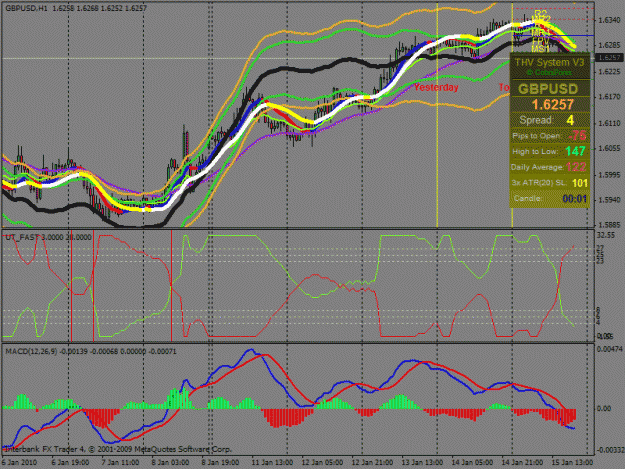Click the 6 Jan 2010 date label
625x469 pixels.
point(19,463)
